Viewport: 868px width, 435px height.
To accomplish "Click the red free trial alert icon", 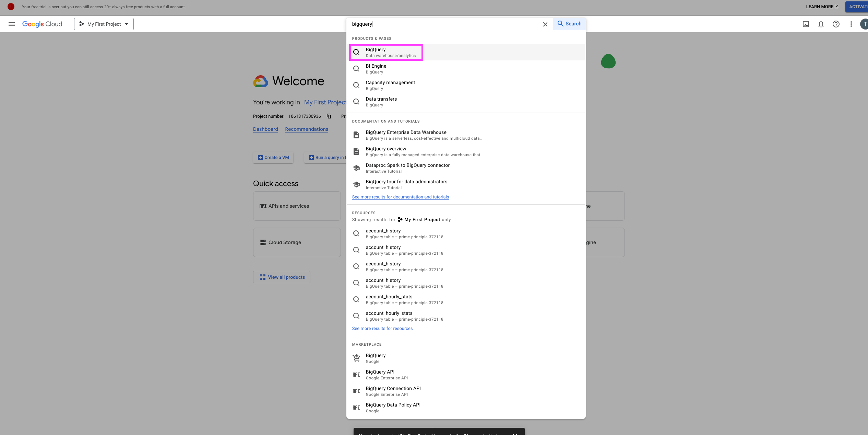I will pos(11,7).
